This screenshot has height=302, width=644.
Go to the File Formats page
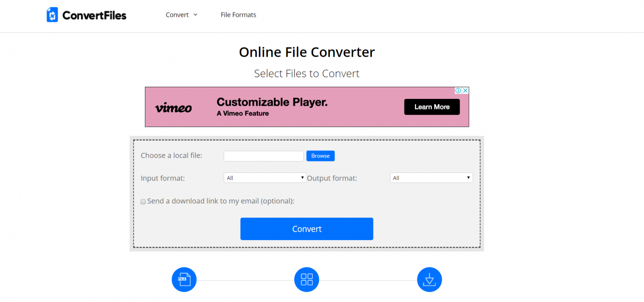(238, 15)
